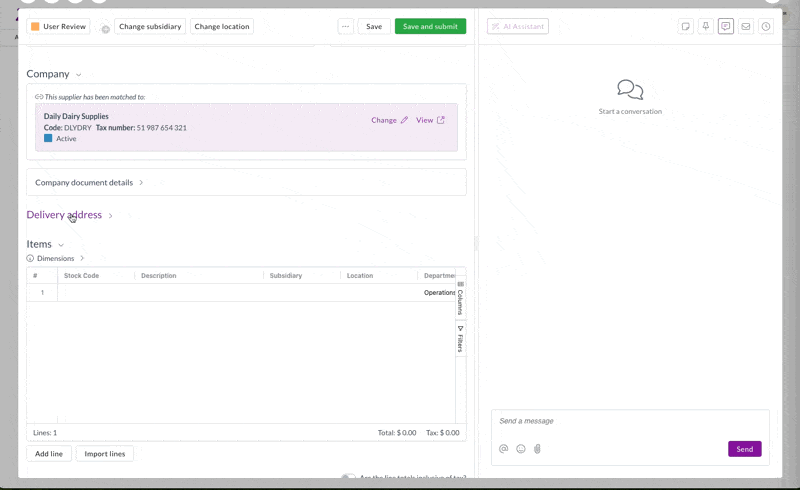Open the three-dots more options menu

(x=345, y=27)
